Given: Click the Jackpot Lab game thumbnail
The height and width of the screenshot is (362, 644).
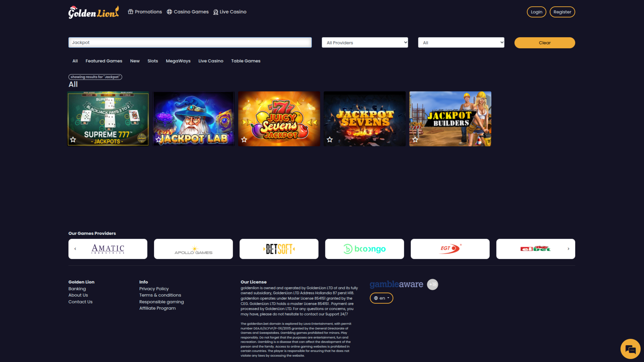Looking at the screenshot, I should (193, 118).
